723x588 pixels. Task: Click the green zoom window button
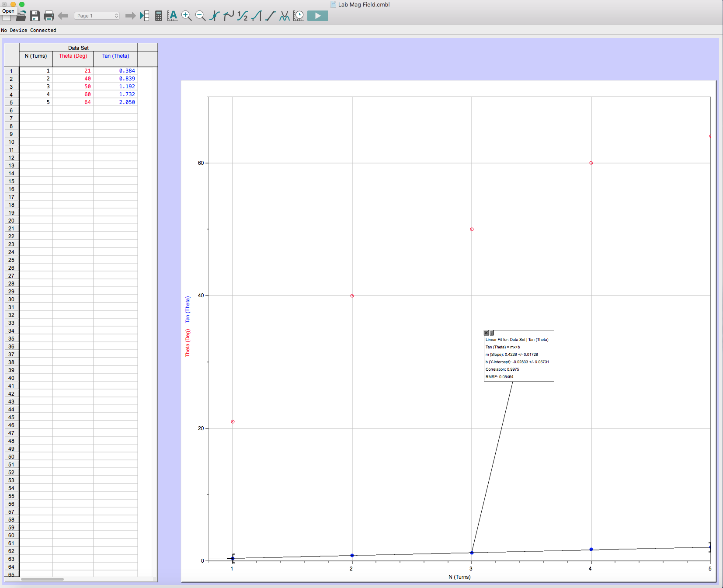pyautogui.click(x=22, y=4)
